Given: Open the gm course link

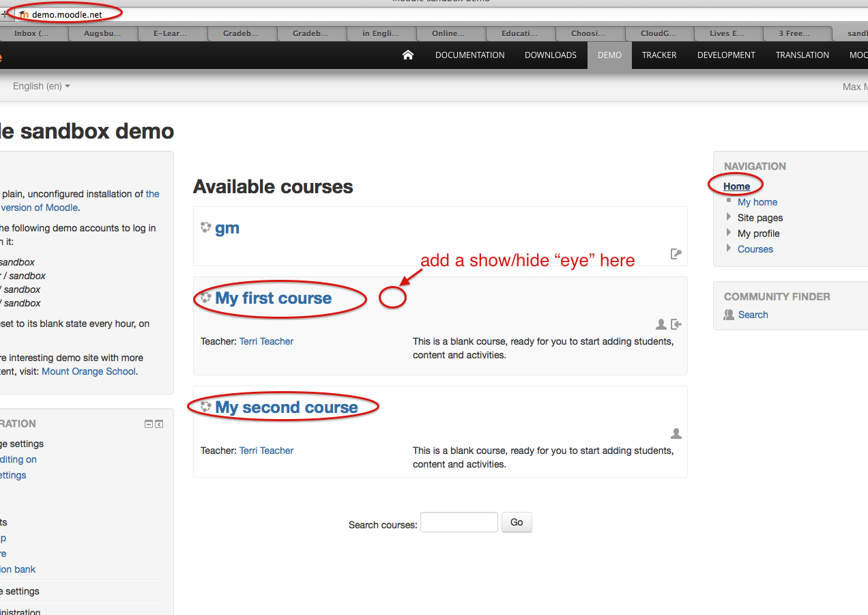Looking at the screenshot, I should [227, 228].
